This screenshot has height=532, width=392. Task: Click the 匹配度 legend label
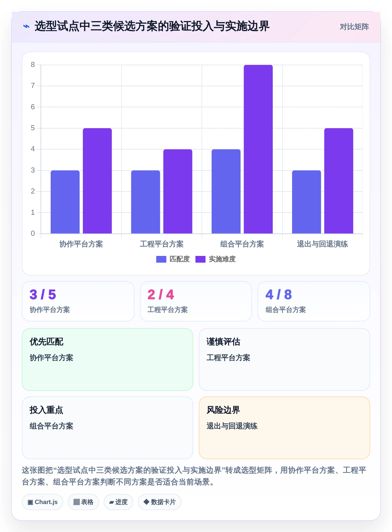click(x=180, y=259)
